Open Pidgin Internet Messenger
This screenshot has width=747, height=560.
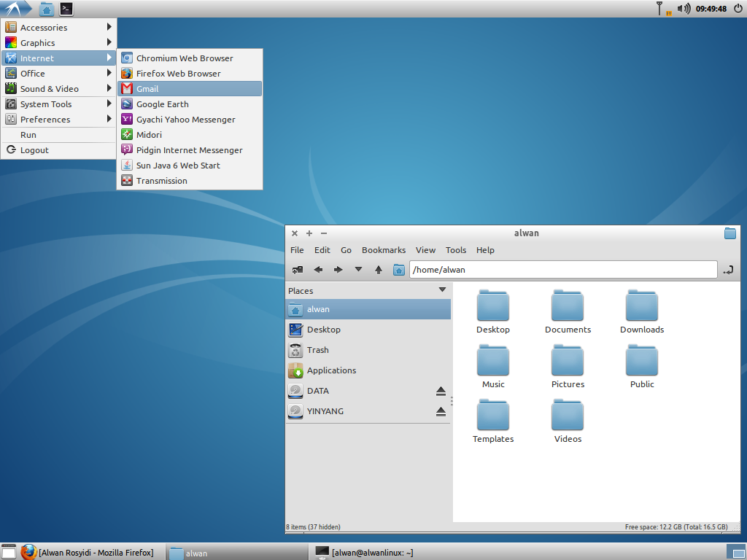(190, 150)
